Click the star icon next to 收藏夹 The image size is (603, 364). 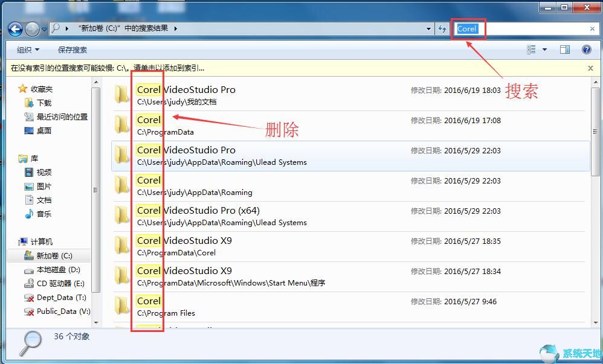point(23,89)
